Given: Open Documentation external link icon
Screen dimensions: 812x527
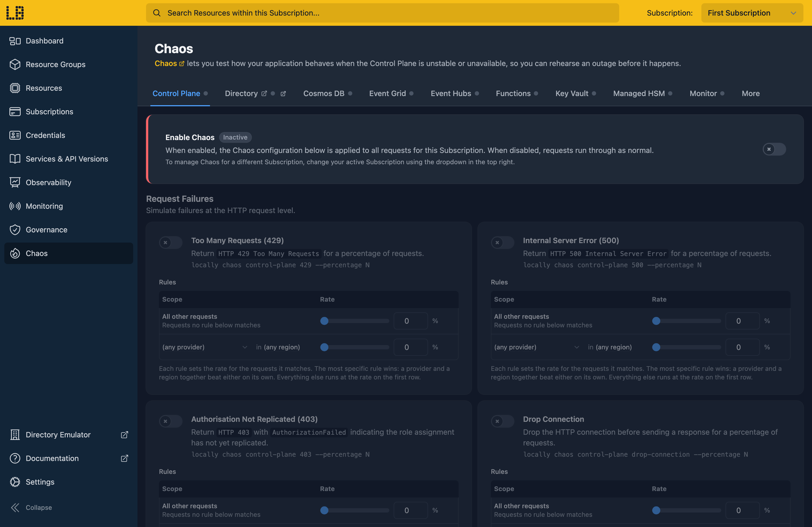Looking at the screenshot, I should (125, 458).
